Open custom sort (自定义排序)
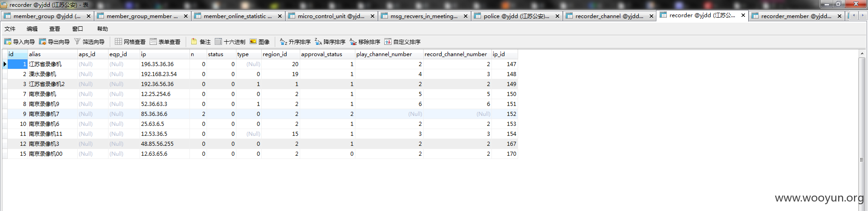 click(x=402, y=42)
